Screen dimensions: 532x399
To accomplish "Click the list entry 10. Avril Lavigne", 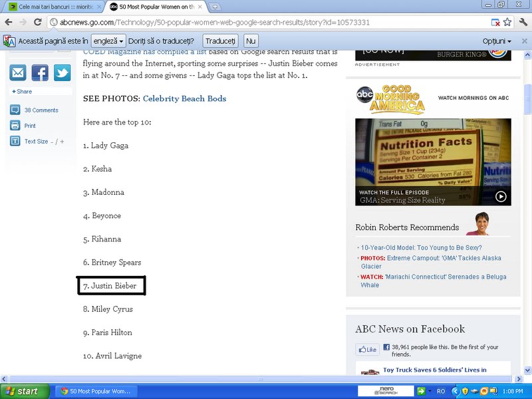I will click(x=112, y=356).
